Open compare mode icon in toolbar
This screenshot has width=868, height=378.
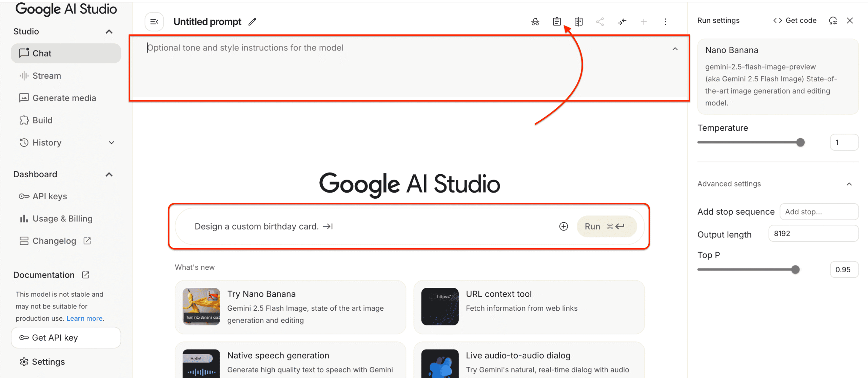[x=578, y=22]
